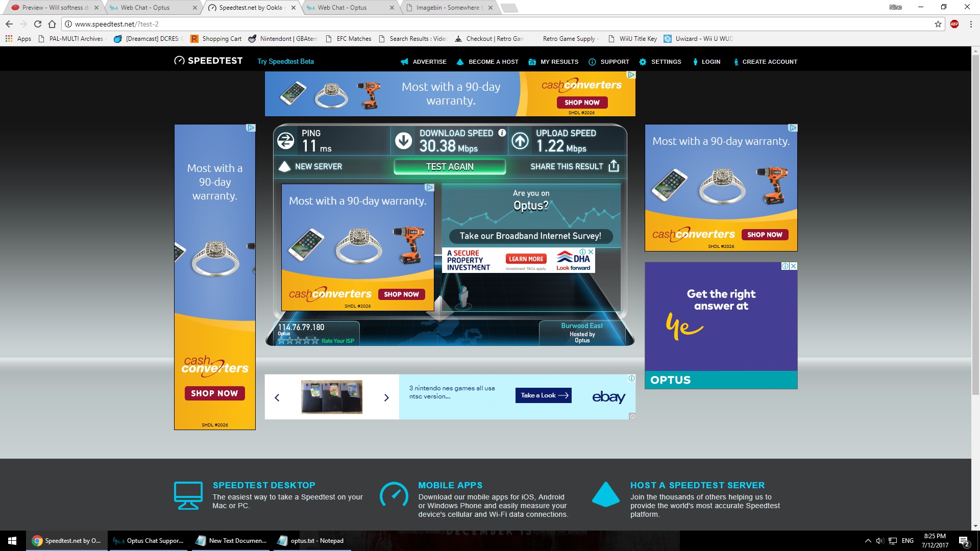
Task: Click the Burwood East server label
Action: (582, 325)
